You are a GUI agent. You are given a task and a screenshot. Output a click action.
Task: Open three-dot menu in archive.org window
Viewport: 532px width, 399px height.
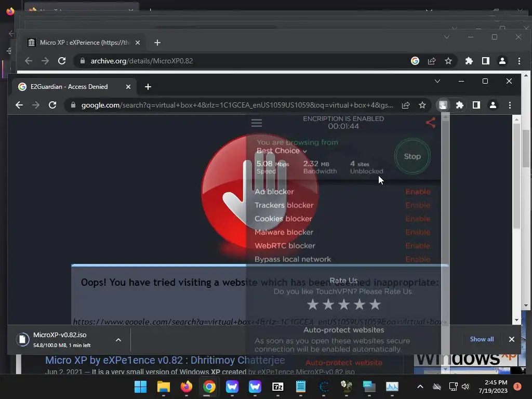[x=519, y=61]
